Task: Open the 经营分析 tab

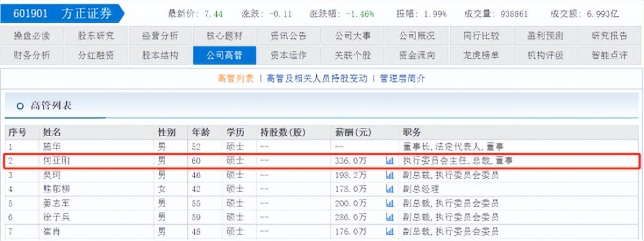Action: [x=160, y=36]
